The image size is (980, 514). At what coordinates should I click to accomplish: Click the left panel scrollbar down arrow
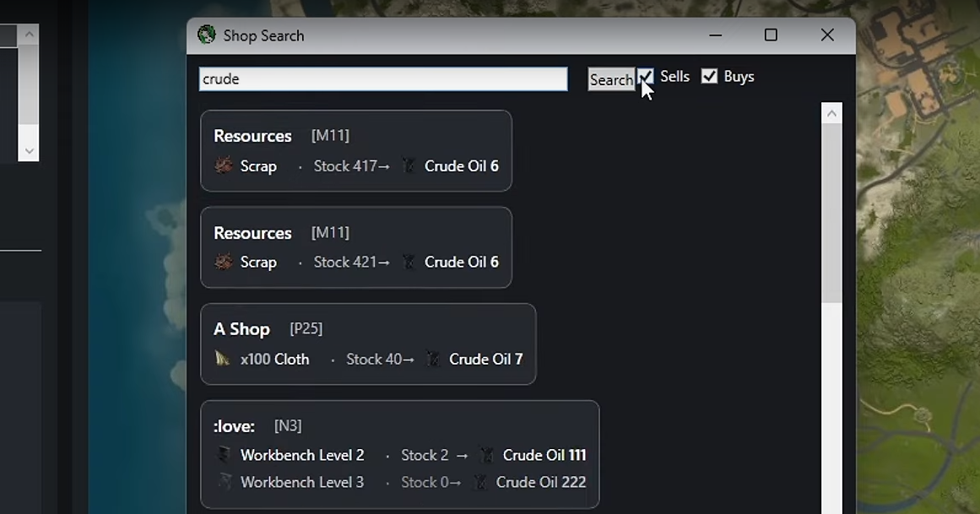tap(29, 151)
